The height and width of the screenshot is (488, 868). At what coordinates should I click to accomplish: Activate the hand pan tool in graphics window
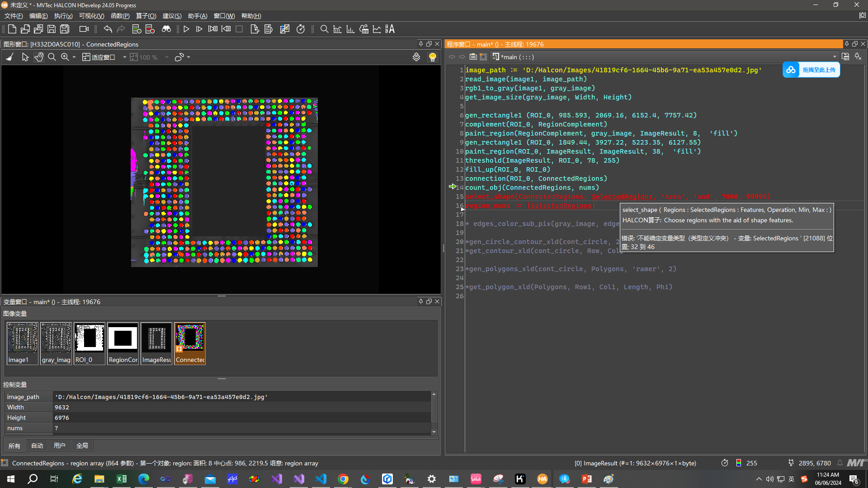[39, 57]
